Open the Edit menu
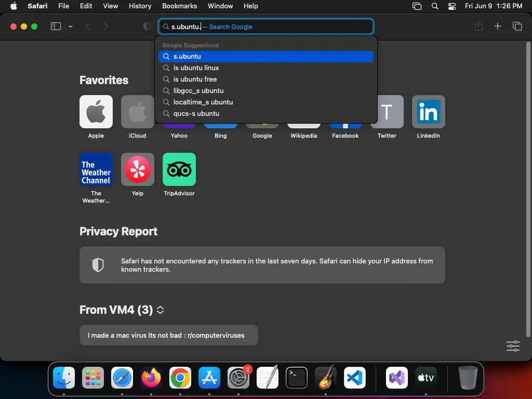The image size is (532, 399). point(86,6)
